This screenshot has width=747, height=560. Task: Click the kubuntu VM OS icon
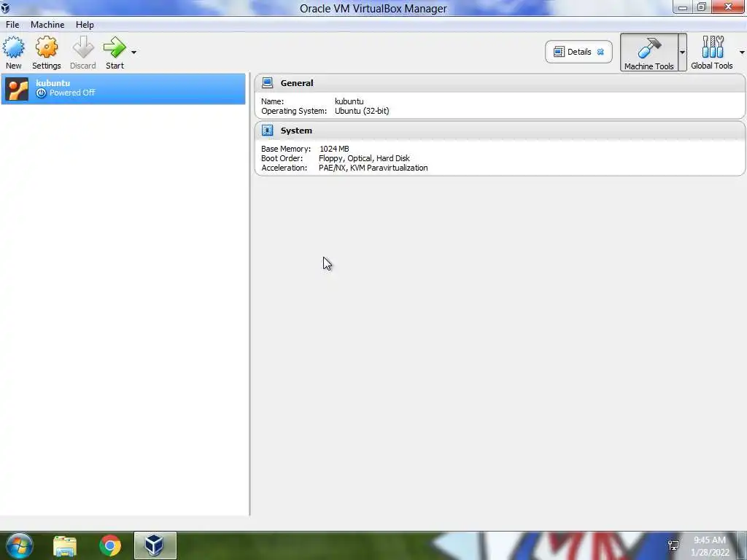(17, 89)
